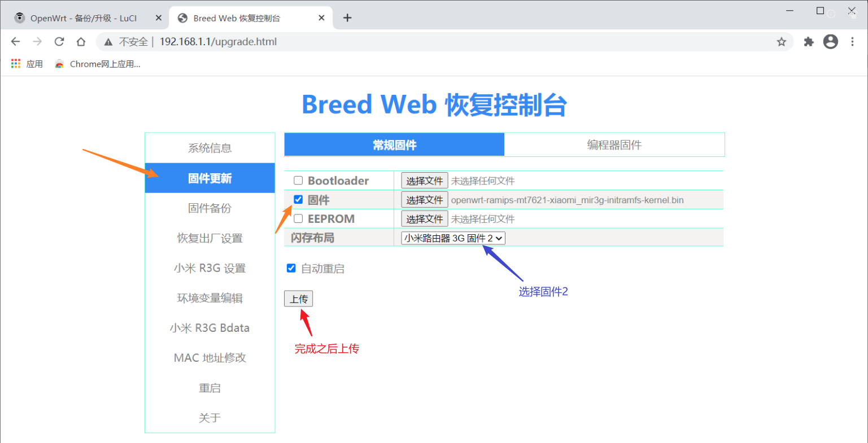The height and width of the screenshot is (443, 868).
Task: Choose a file for 固件
Action: click(425, 200)
